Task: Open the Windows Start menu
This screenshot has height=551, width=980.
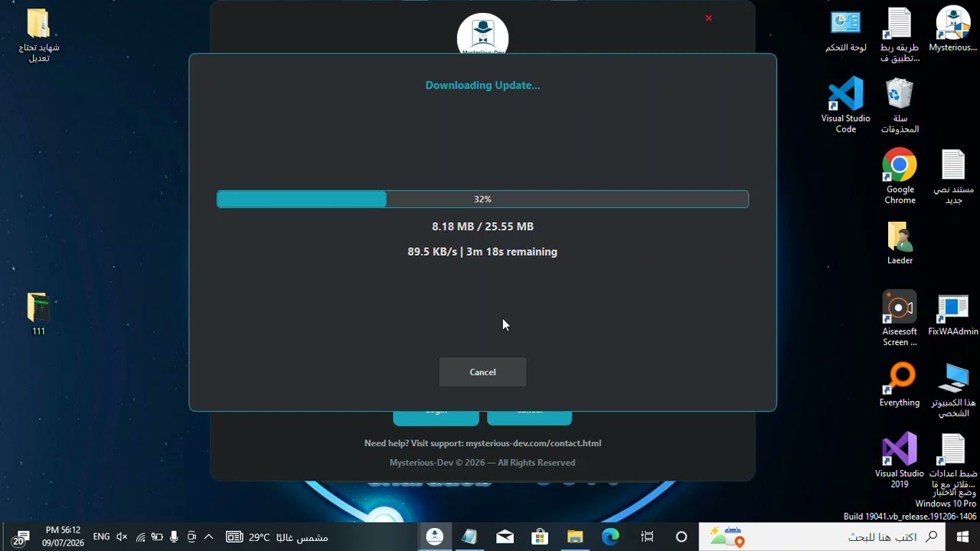Action: 962,537
